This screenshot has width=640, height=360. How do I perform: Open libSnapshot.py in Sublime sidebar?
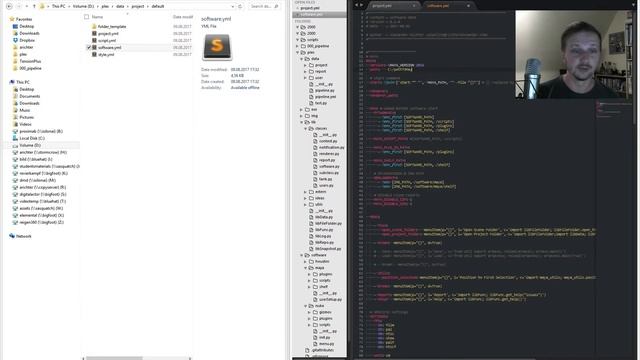click(x=328, y=249)
